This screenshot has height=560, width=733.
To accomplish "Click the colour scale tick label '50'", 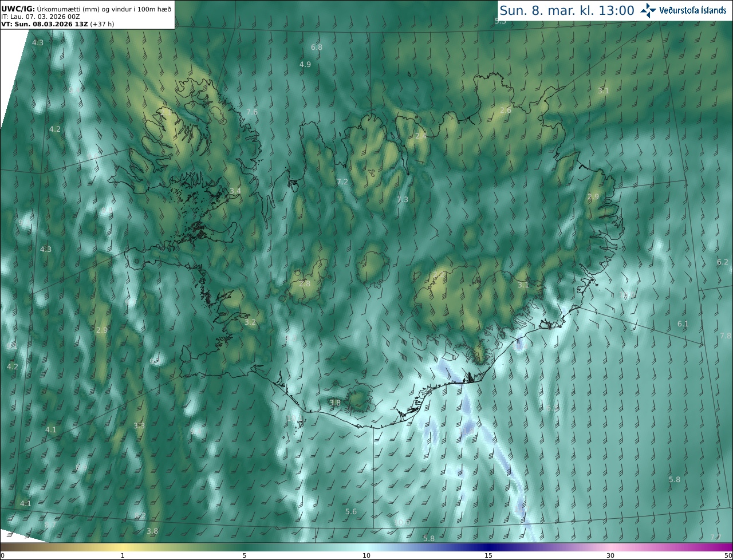I will coord(728,556).
